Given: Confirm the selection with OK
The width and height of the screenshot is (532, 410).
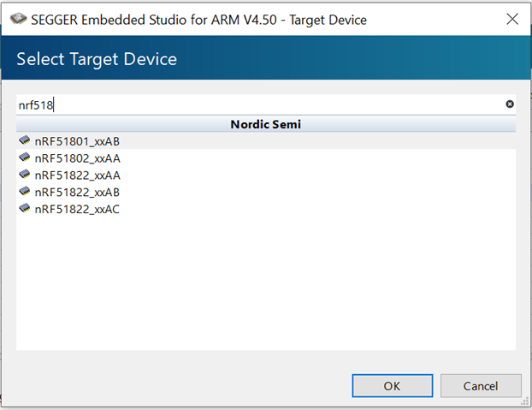Looking at the screenshot, I should pyautogui.click(x=393, y=385).
